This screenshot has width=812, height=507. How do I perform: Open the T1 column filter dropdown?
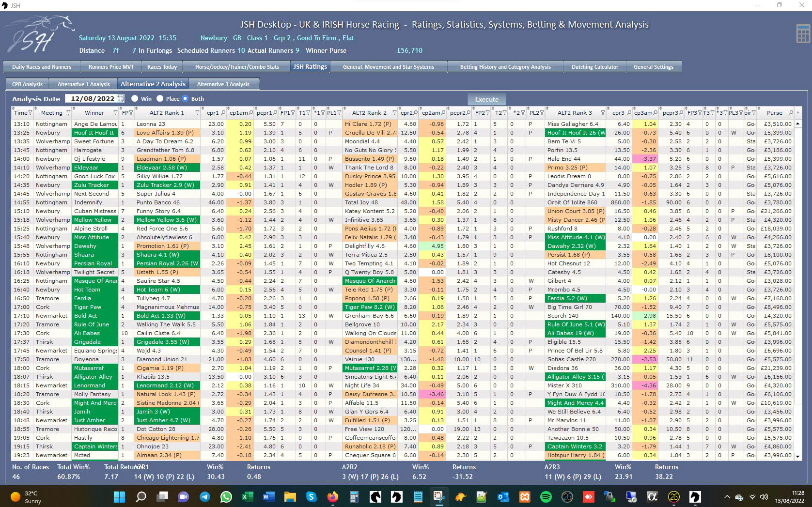pos(308,113)
